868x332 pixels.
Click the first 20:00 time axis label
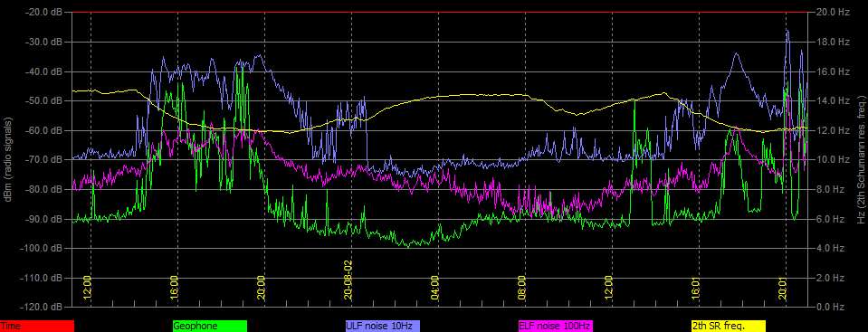coord(261,287)
